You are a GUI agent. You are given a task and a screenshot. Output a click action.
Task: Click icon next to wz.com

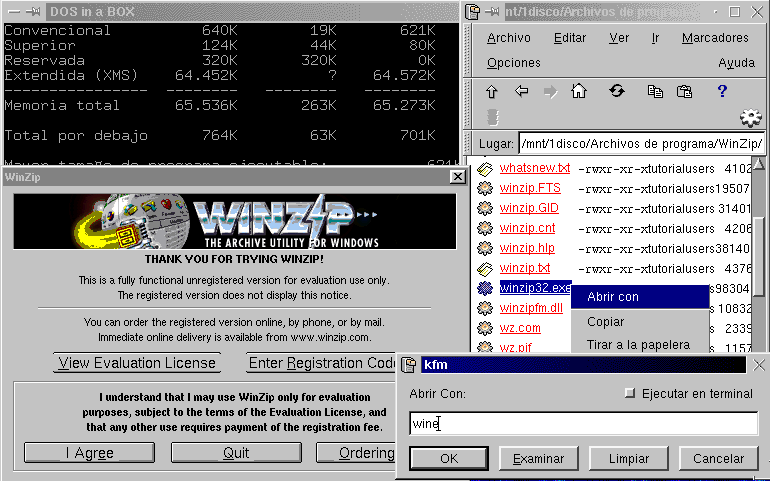485,328
